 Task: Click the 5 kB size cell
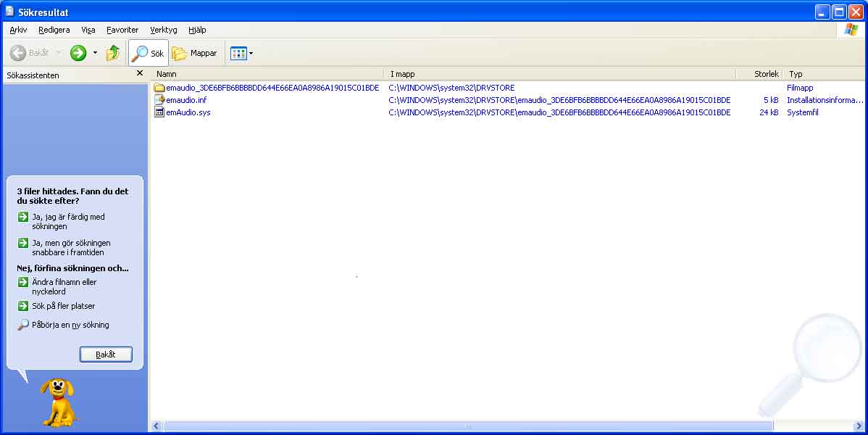(771, 100)
